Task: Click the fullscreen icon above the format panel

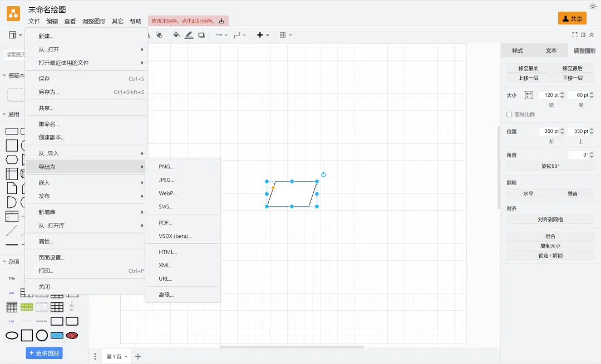Action: pos(575,35)
